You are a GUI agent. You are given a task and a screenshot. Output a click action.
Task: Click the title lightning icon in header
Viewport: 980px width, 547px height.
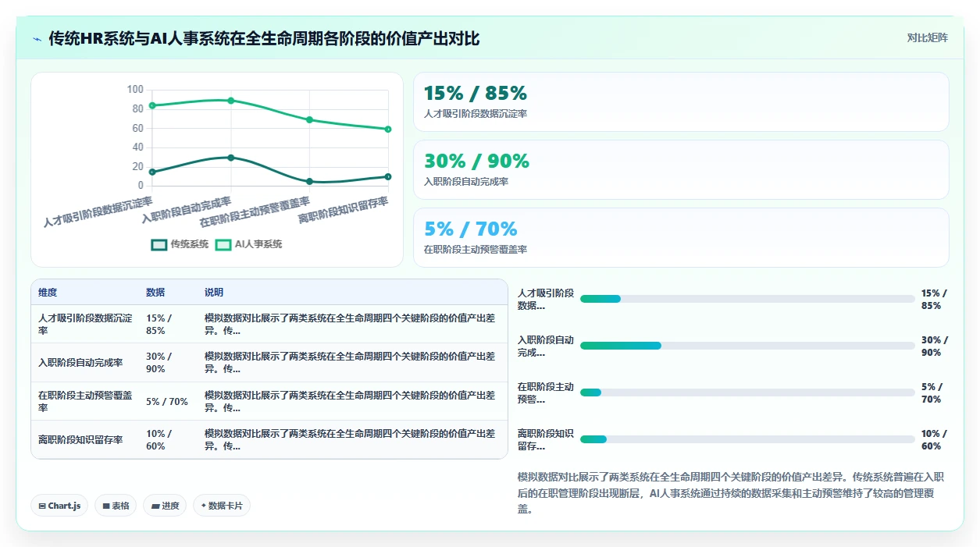click(x=37, y=39)
